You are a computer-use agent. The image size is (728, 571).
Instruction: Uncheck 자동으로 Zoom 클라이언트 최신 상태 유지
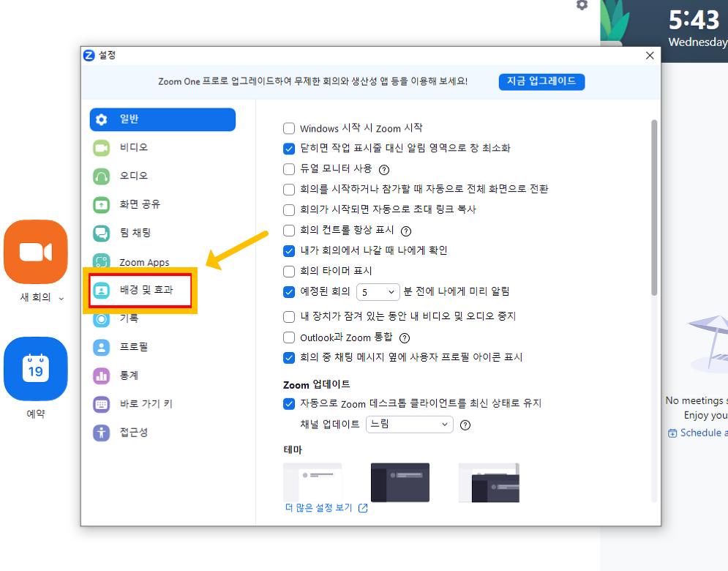coord(289,404)
